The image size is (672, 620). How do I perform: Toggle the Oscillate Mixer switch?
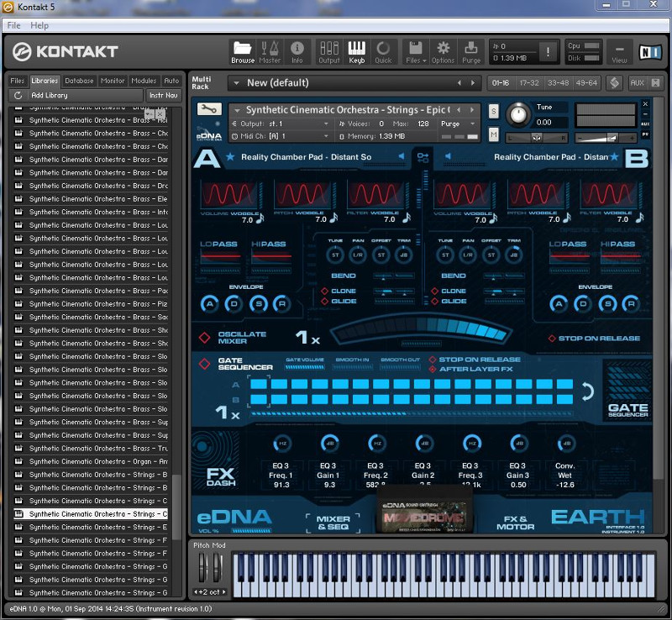click(204, 338)
